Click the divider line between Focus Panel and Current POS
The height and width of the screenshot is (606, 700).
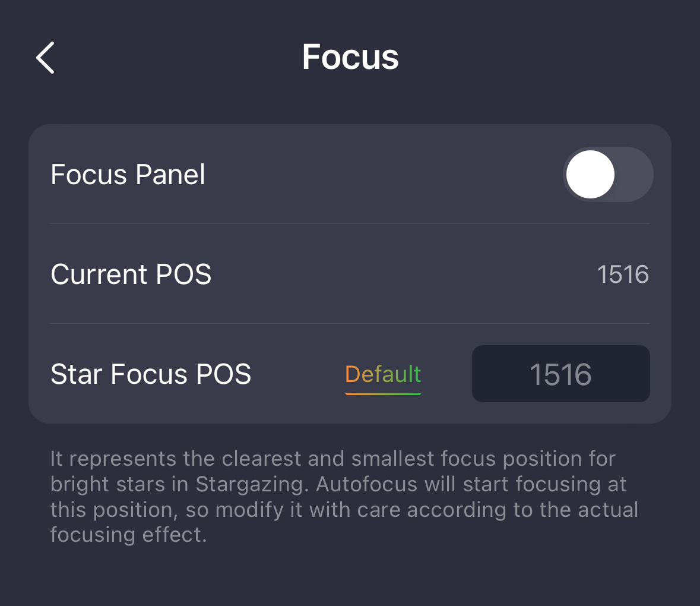[350, 224]
